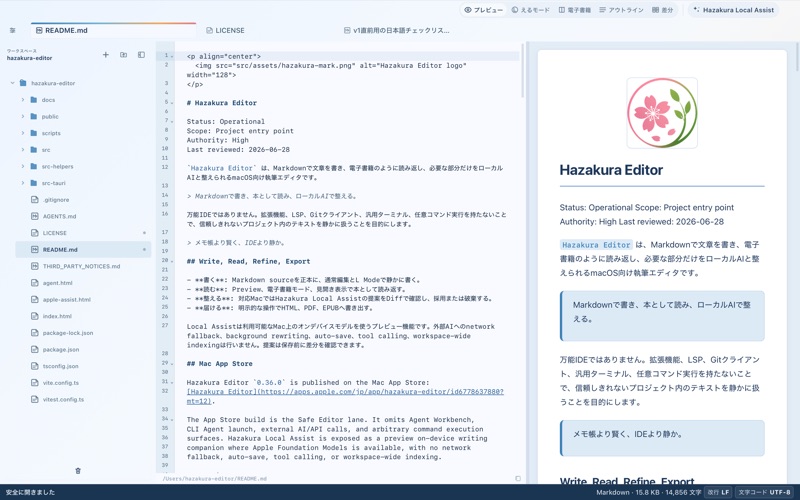800x500 pixels.
Task: Fold the section at line 20
Action: click(x=172, y=261)
